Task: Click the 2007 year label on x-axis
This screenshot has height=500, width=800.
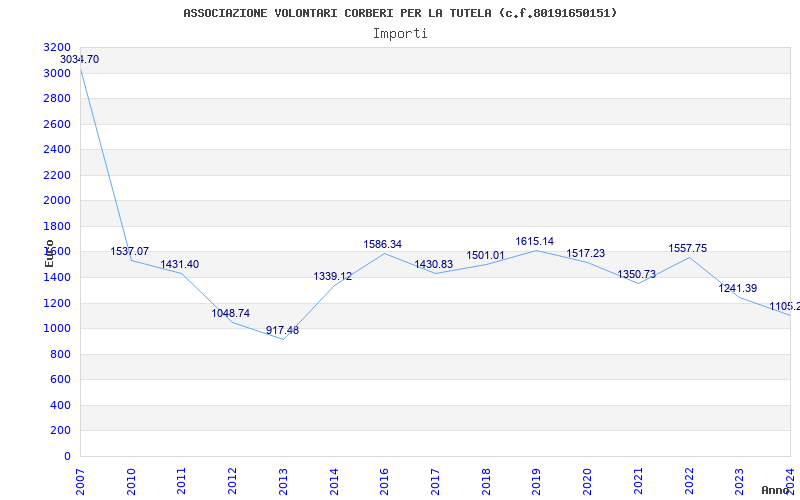Action: coord(81,480)
